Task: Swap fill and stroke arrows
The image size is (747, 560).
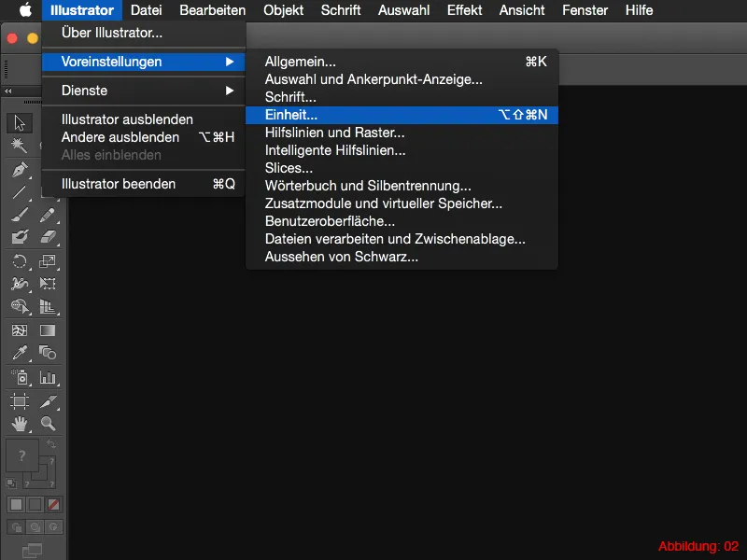Action: [x=51, y=444]
